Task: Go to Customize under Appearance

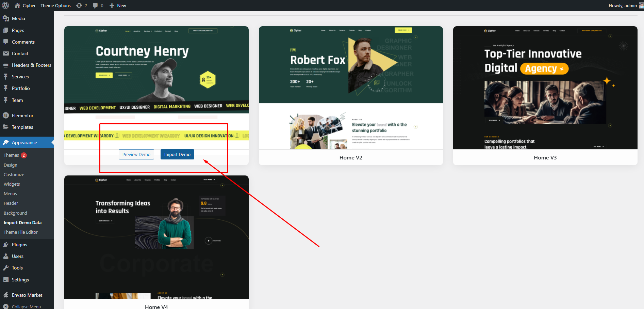Action: pos(14,174)
